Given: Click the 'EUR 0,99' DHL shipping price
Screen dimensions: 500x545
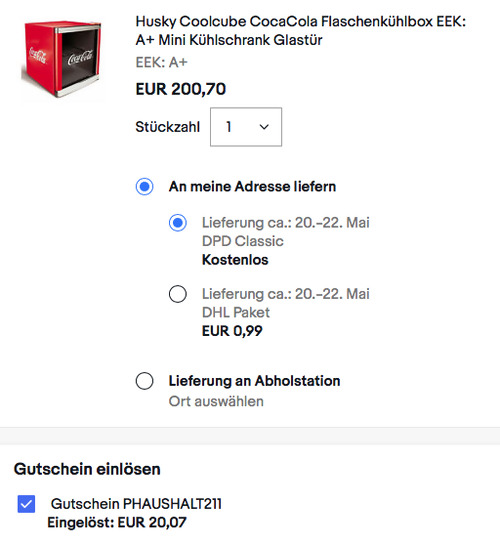Looking at the screenshot, I should (232, 331).
